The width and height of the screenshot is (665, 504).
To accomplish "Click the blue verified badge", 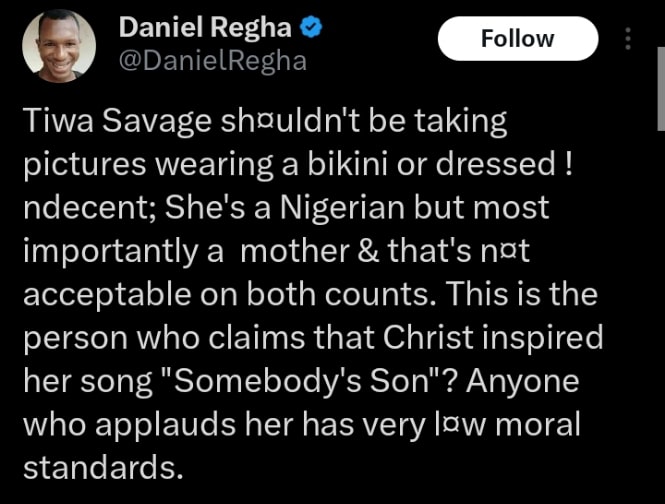I will pyautogui.click(x=311, y=28).
